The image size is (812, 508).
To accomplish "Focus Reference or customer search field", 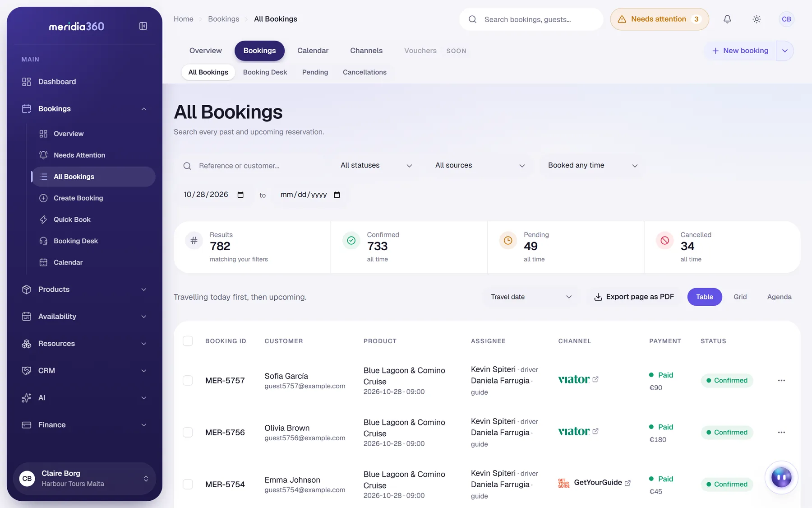I will (x=250, y=166).
